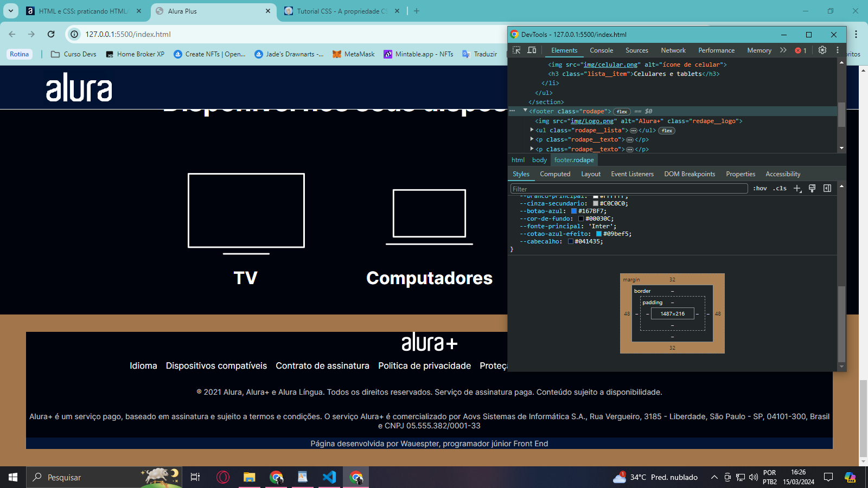
Task: Expand the second p rodape__texto node
Action: pyautogui.click(x=532, y=149)
